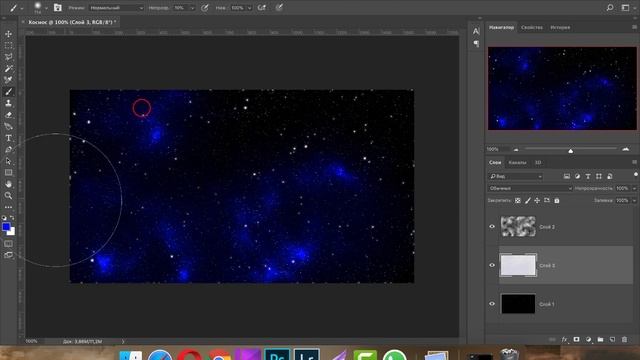Switch to the Слои tab
Image resolution: width=640 pixels, height=360 pixels.
495,162
